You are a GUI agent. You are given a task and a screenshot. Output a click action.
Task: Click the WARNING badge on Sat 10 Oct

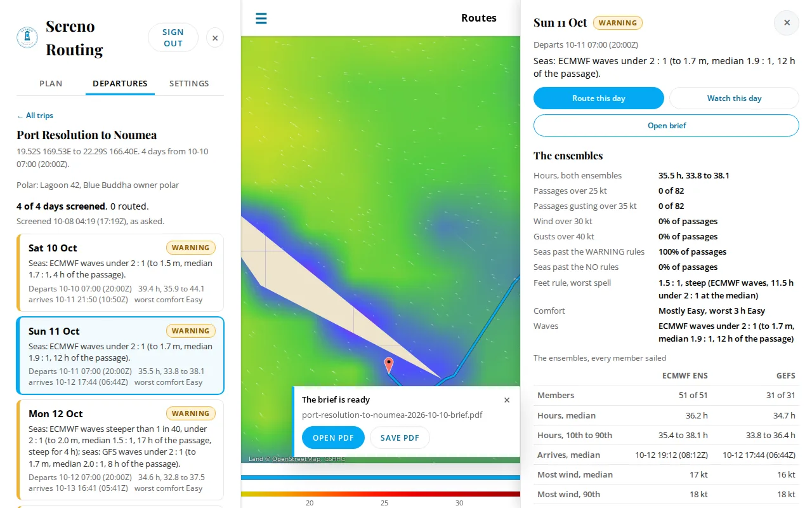tap(190, 248)
